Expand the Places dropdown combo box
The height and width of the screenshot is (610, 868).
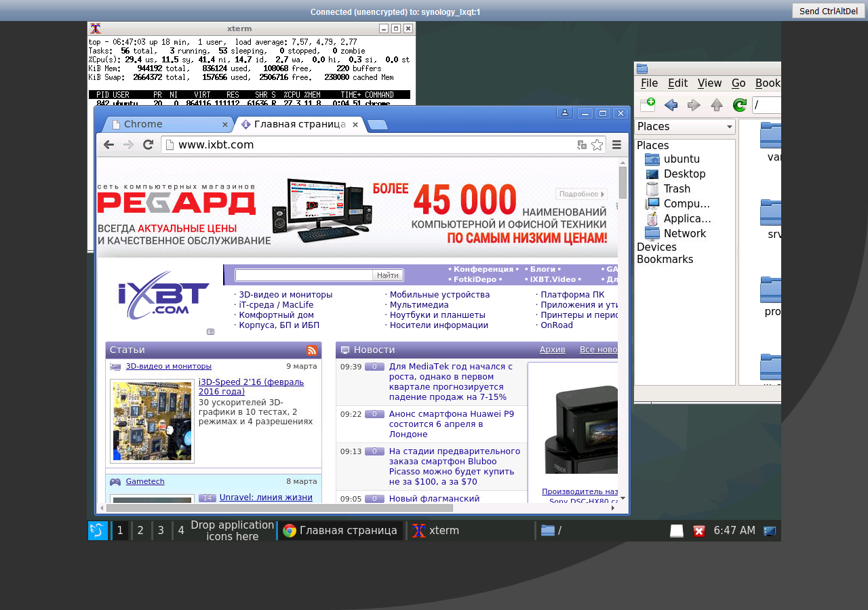point(685,127)
